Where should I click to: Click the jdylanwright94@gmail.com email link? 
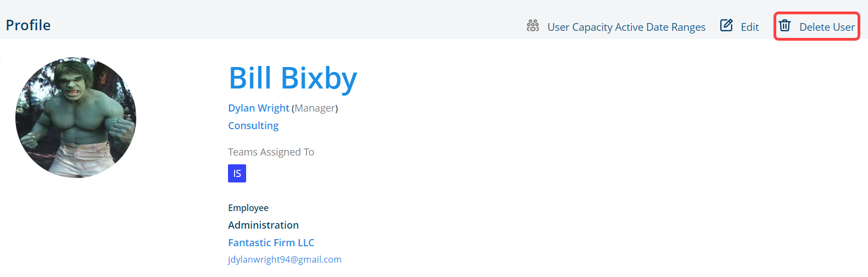click(x=285, y=259)
